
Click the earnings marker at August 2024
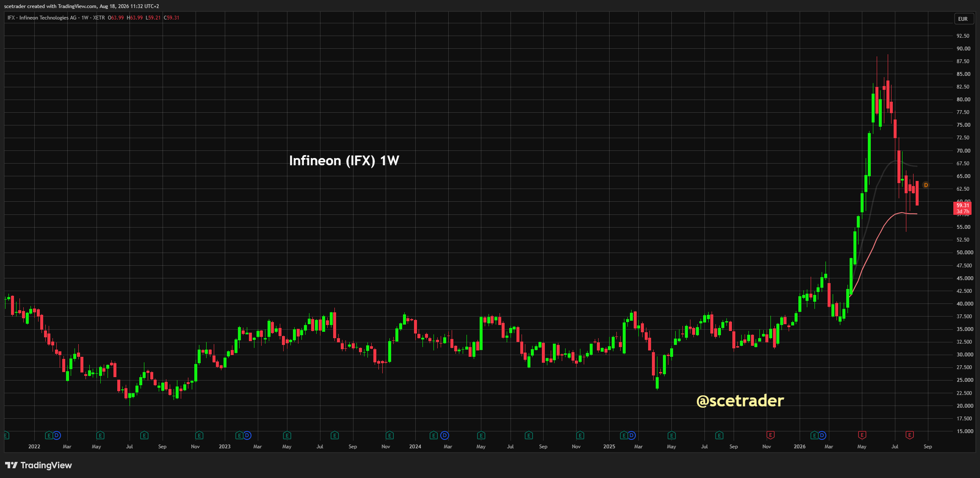(529, 435)
